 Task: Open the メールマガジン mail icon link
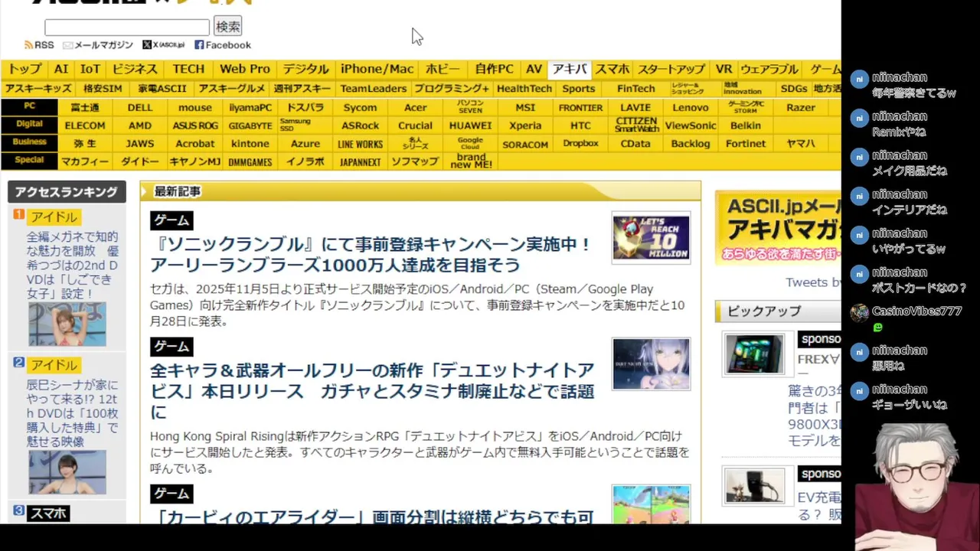[x=67, y=45]
